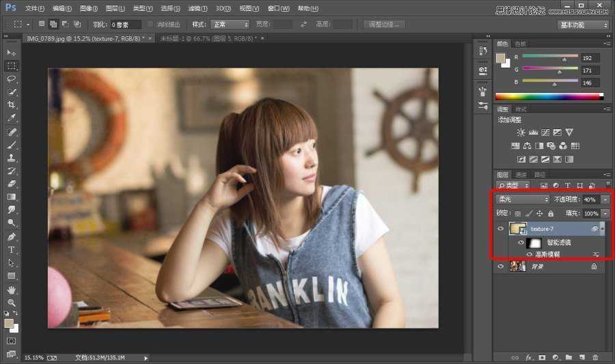Select the Spot Healing Brush tool
The image size is (615, 364).
click(x=12, y=132)
